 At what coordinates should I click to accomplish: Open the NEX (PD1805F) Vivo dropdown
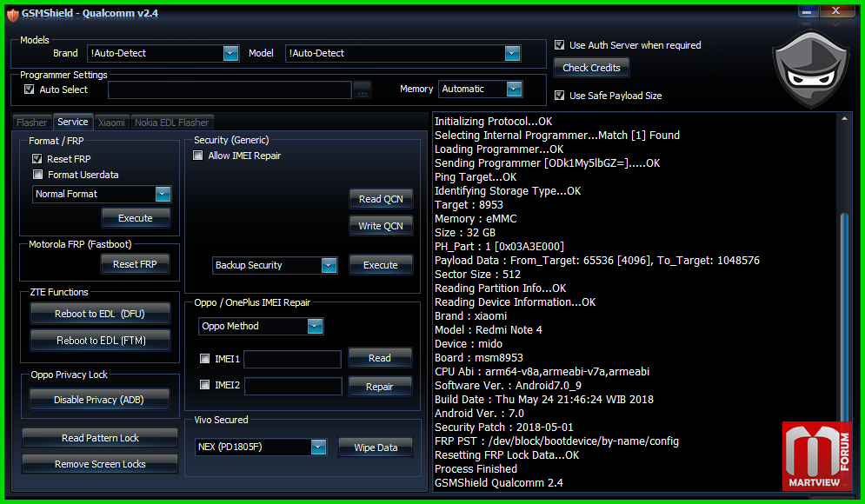(x=318, y=448)
